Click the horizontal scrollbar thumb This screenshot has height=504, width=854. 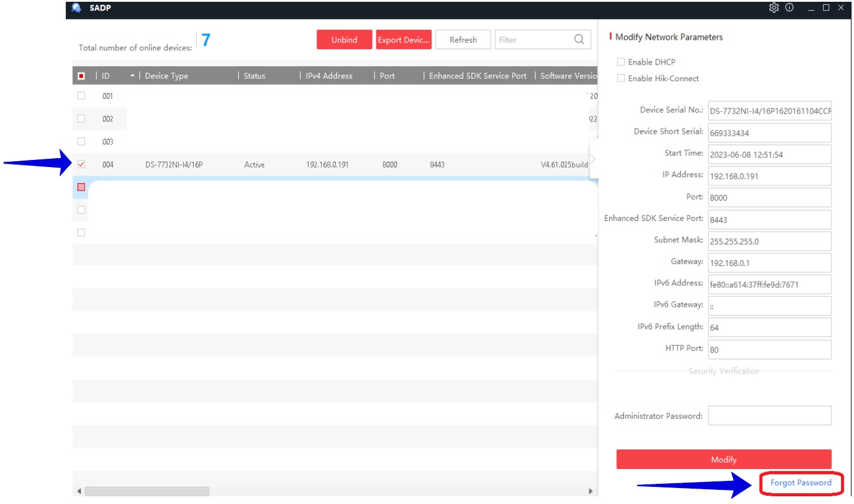coord(146,492)
